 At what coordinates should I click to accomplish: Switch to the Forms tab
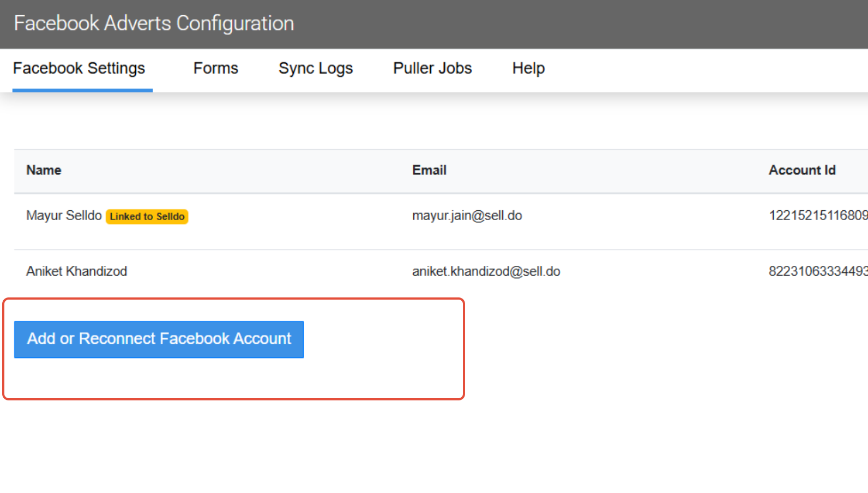(x=216, y=69)
